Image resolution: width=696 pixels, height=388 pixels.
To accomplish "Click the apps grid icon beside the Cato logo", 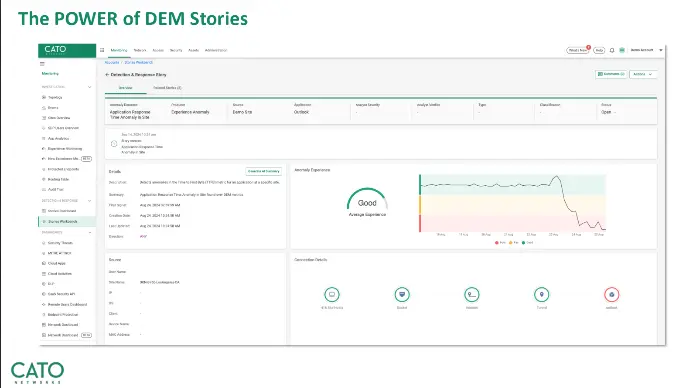I will click(x=102, y=50).
